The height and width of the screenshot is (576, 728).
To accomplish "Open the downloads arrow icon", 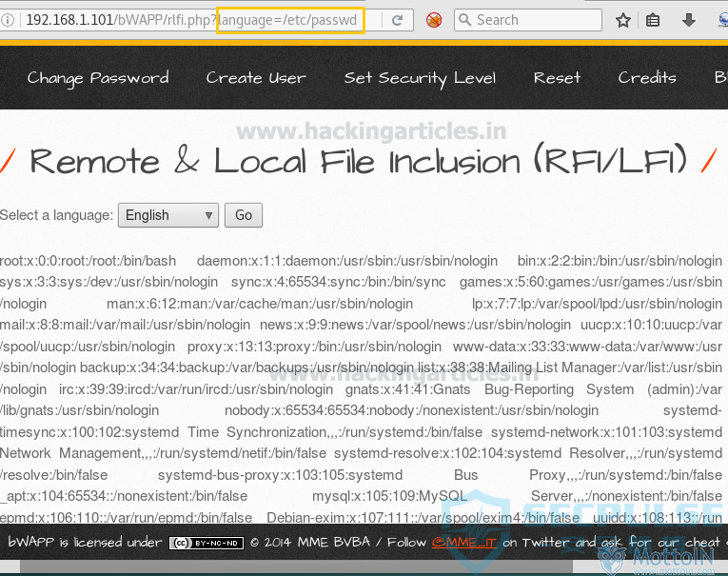I will [689, 20].
